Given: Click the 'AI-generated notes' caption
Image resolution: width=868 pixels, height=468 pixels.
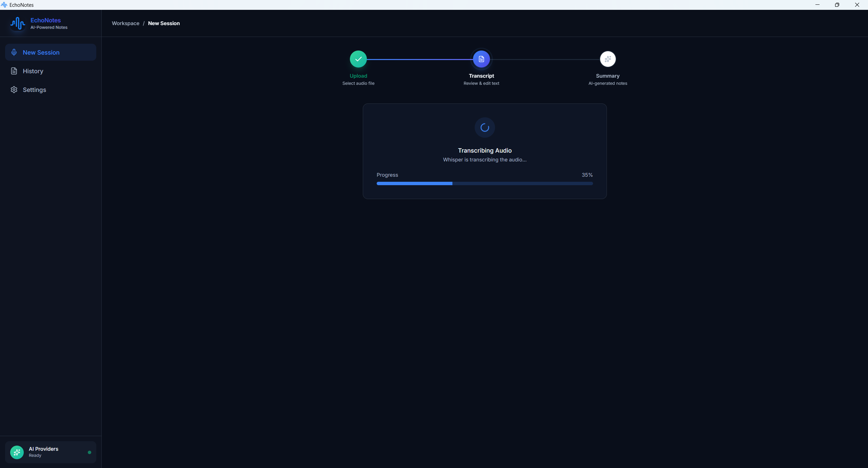Looking at the screenshot, I should [x=608, y=83].
